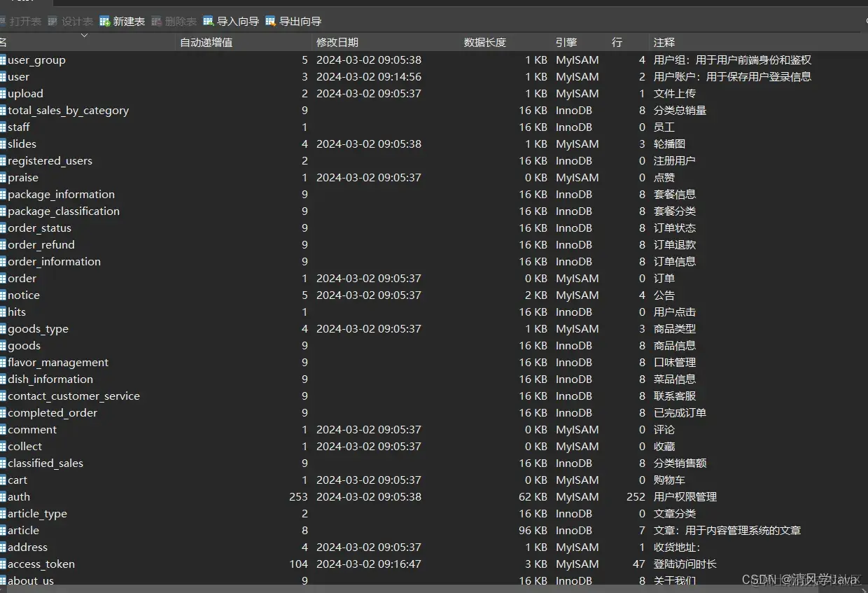
Task: Sort by 自动递增值 column header
Action: [x=206, y=43]
